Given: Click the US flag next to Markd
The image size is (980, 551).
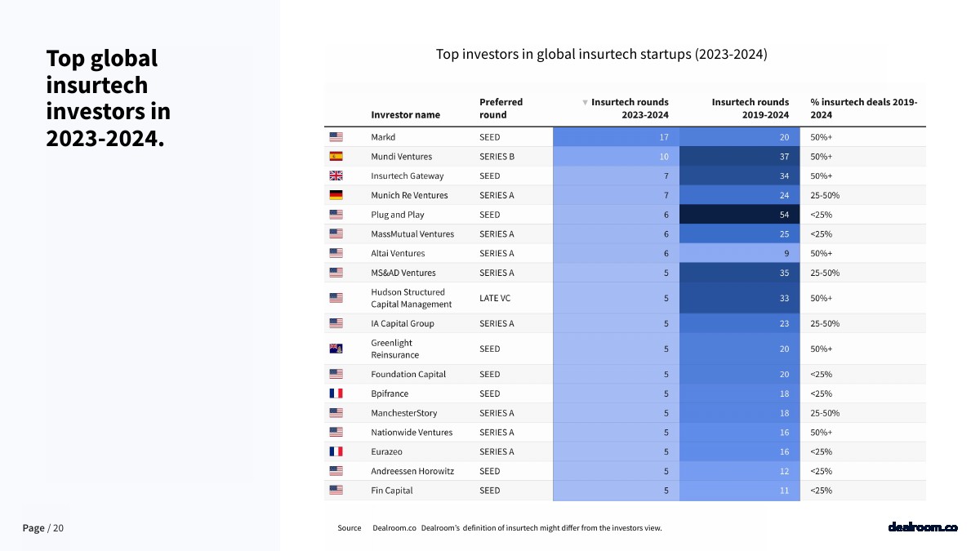Looking at the screenshot, I should (x=336, y=137).
